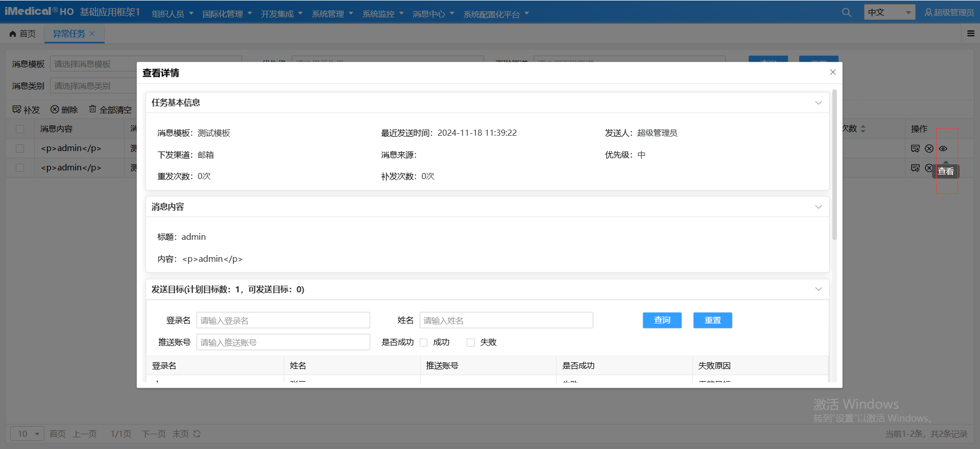
Task: Open the 系统配置化平台 menu
Action: click(496, 14)
